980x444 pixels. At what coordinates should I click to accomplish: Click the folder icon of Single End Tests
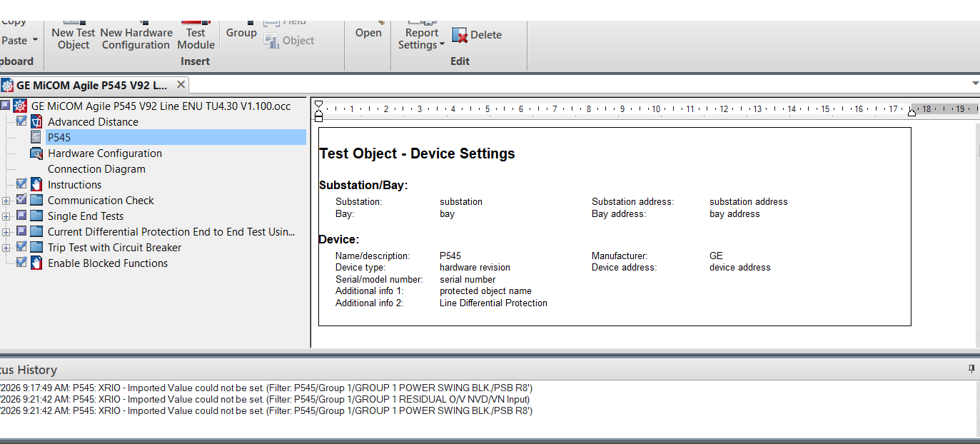point(36,216)
